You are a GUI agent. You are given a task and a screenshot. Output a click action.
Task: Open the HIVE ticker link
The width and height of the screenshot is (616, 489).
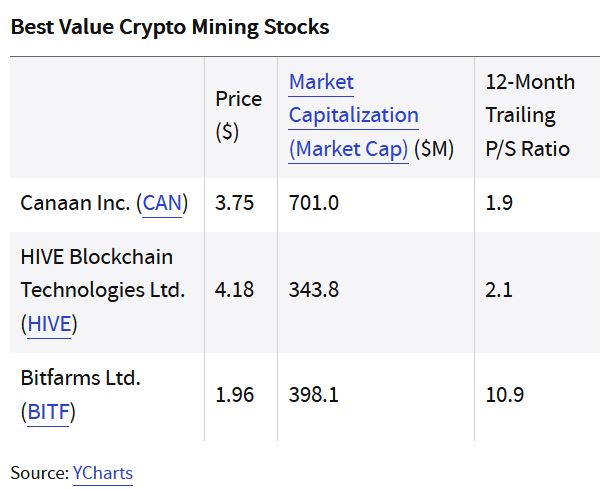point(48,324)
